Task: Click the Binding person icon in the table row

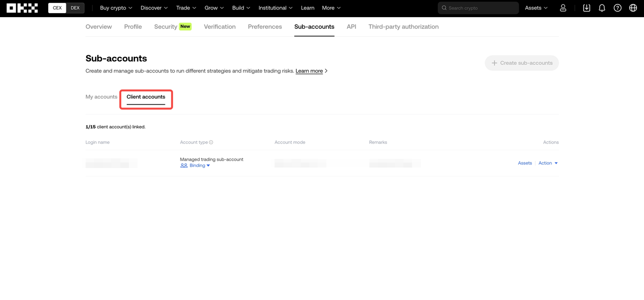Action: [184, 165]
